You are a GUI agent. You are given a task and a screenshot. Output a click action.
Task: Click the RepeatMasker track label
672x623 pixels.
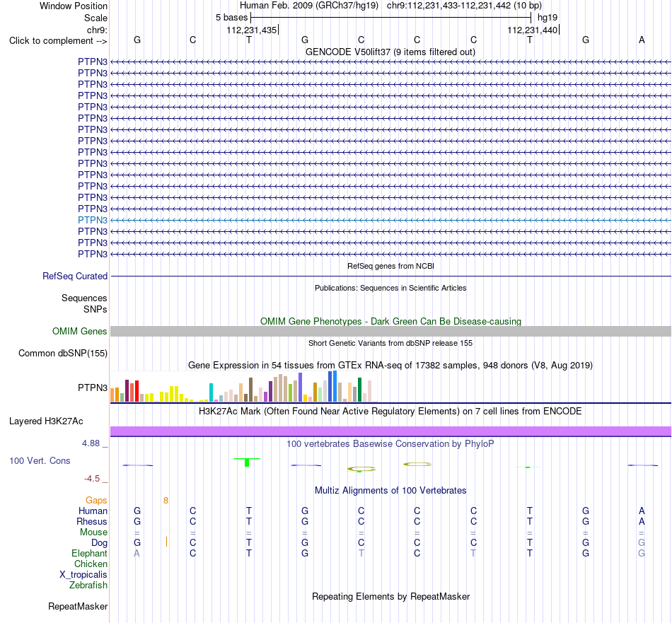pos(78,607)
